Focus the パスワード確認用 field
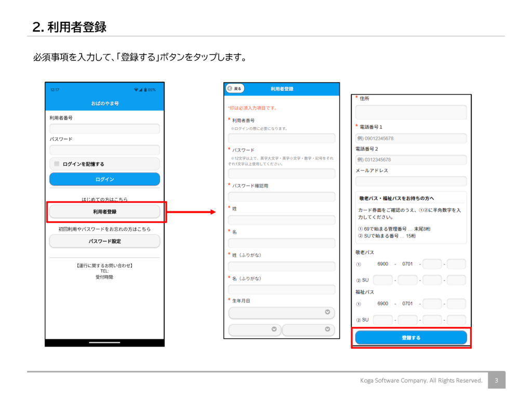Viewport: 532px width, 399px height. [282, 196]
